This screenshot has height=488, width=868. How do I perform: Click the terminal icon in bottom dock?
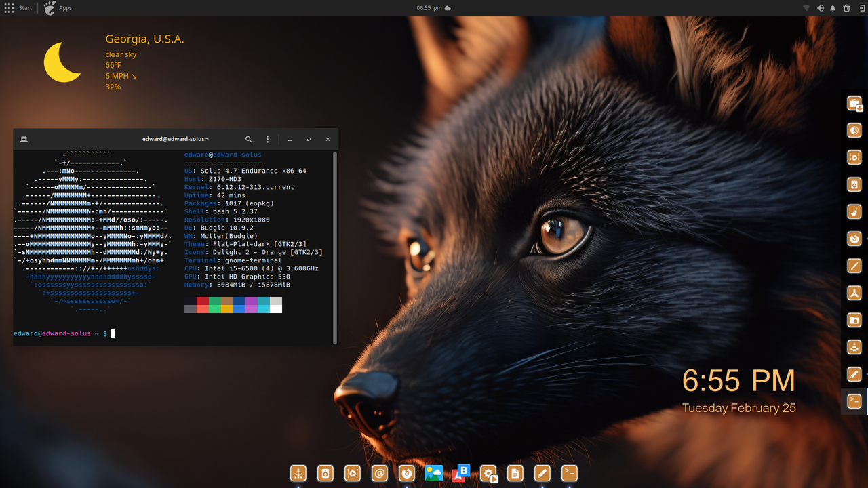[x=570, y=473]
